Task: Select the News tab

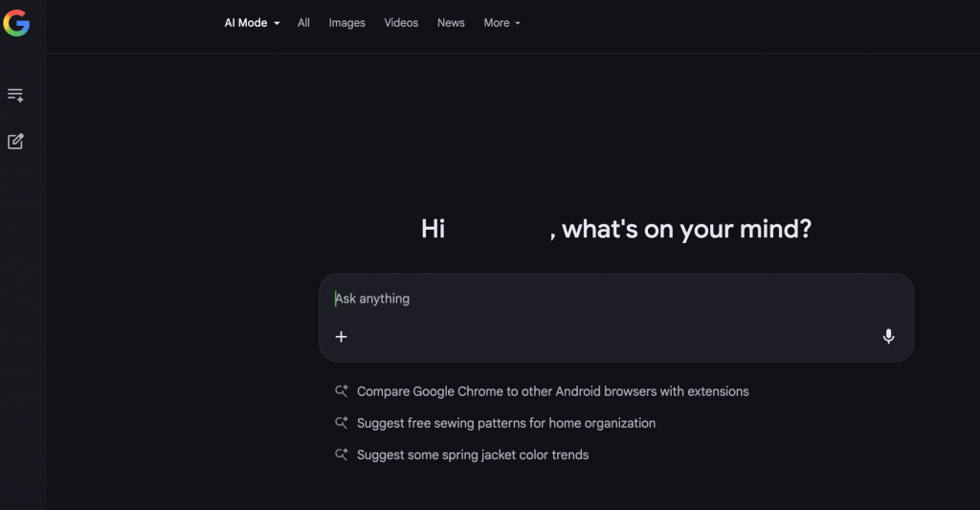Action: pyautogui.click(x=451, y=23)
